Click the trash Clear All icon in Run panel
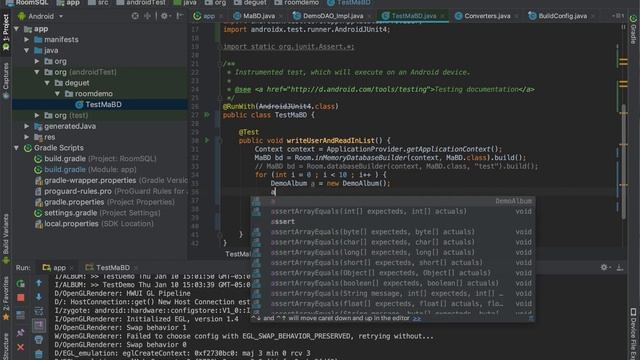The image size is (640, 360). 39,353
